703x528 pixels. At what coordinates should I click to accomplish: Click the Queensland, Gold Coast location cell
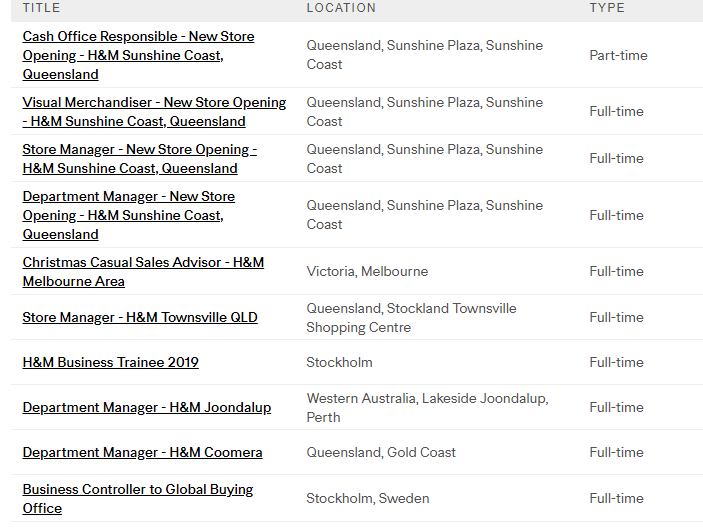click(381, 452)
